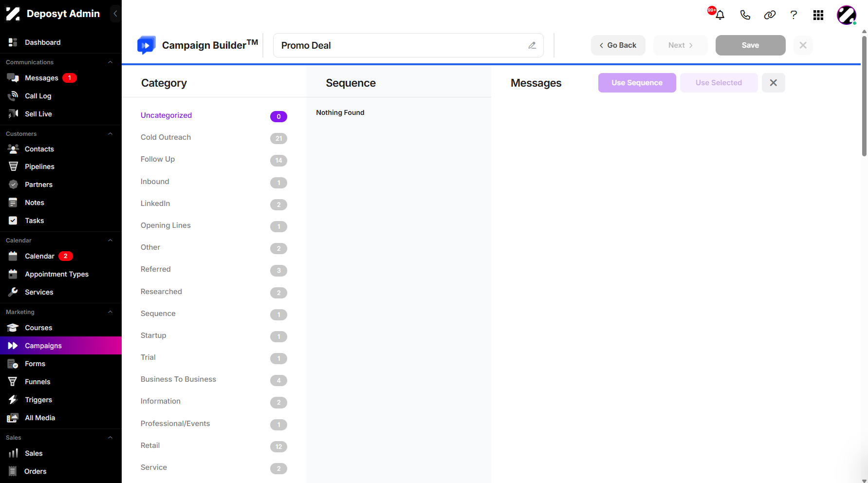The height and width of the screenshot is (483, 868).
Task: Collapse the Communications section
Action: [x=110, y=62]
